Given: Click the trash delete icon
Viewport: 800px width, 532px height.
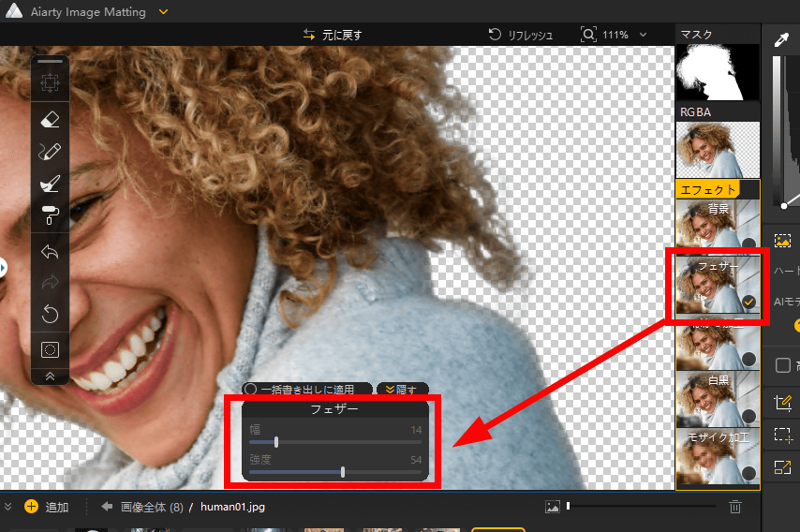Looking at the screenshot, I should (735, 507).
